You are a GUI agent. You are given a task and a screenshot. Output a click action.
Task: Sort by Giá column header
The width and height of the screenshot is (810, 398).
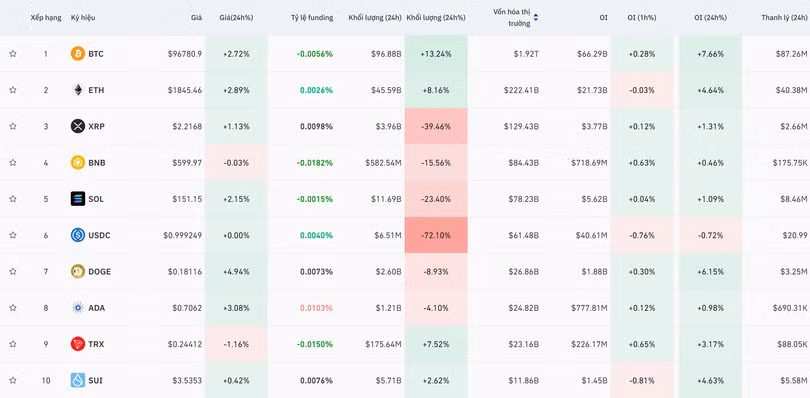pyautogui.click(x=196, y=18)
